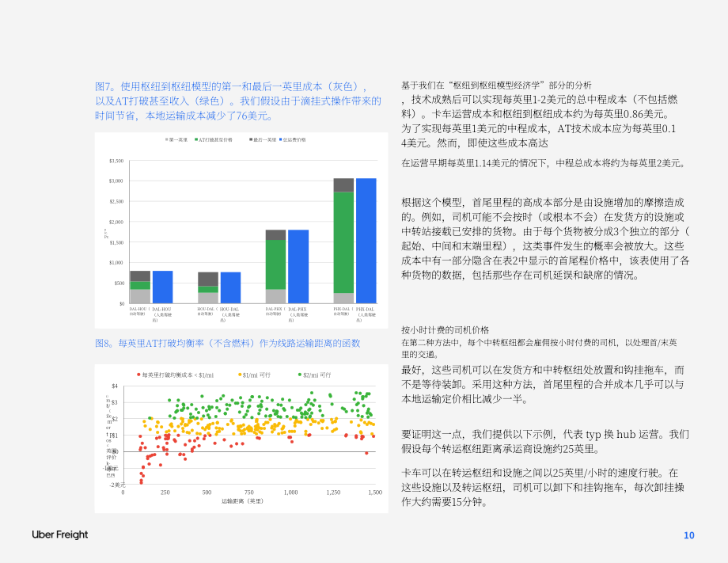The width and height of the screenshot is (728, 563).
Task: Click the paragraph starting 最好，这些司机
Action: click(542, 384)
